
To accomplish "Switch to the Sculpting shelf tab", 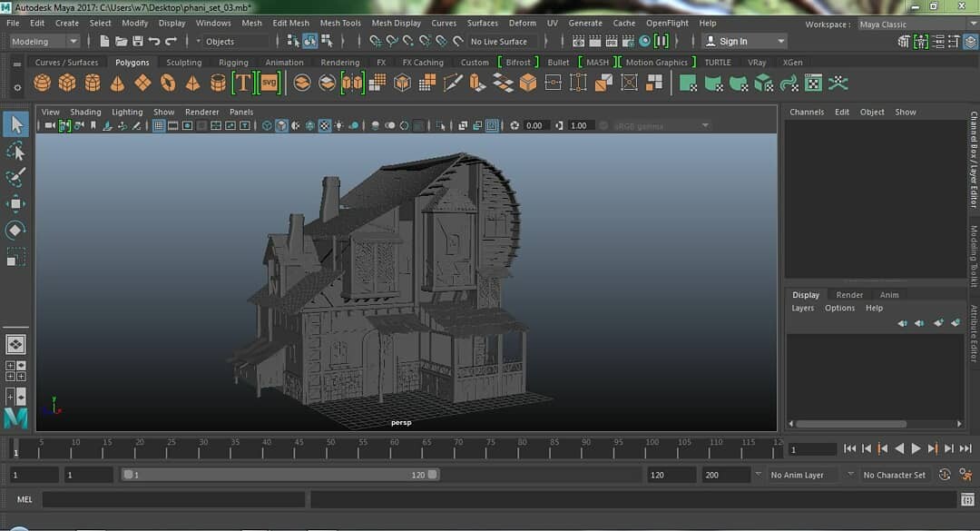I will point(183,62).
